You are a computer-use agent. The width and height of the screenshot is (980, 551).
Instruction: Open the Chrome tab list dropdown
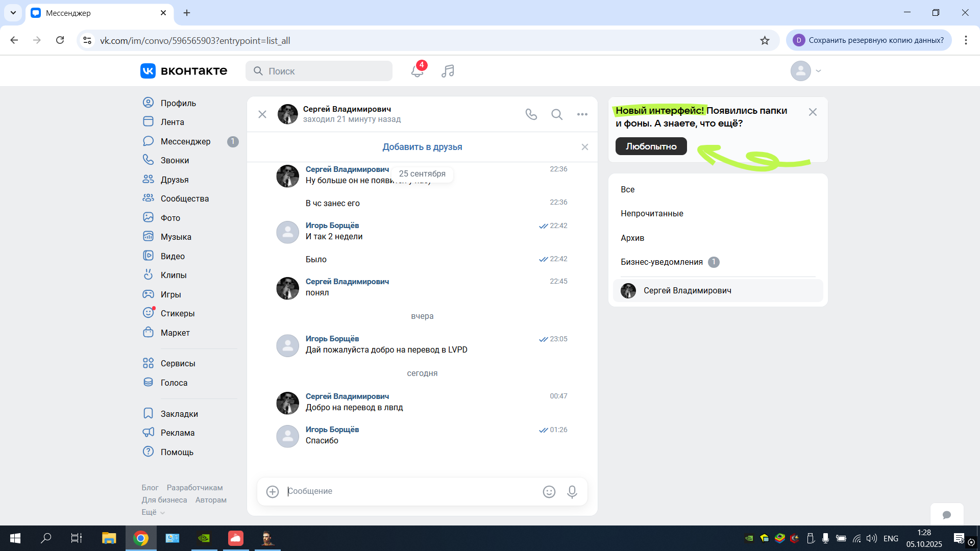tap(13, 13)
